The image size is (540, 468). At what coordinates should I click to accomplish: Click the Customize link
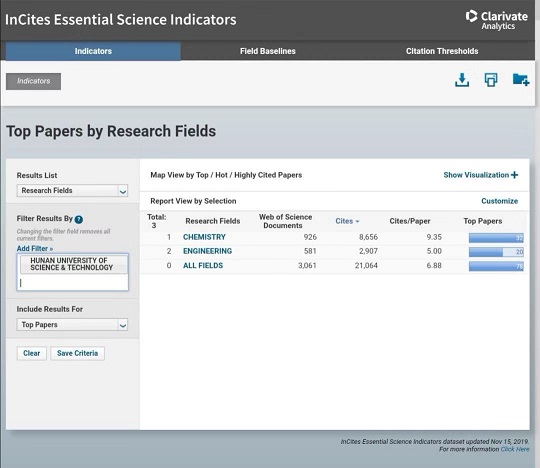coord(499,201)
